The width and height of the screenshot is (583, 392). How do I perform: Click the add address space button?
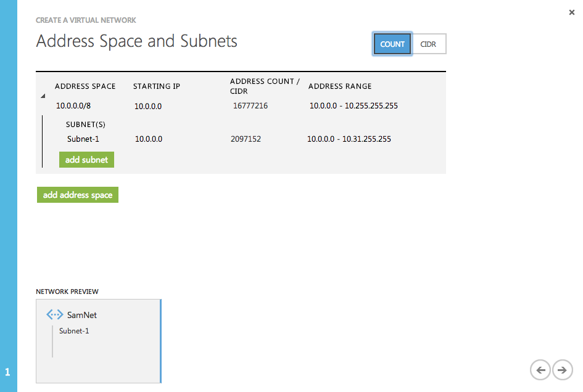coord(78,195)
